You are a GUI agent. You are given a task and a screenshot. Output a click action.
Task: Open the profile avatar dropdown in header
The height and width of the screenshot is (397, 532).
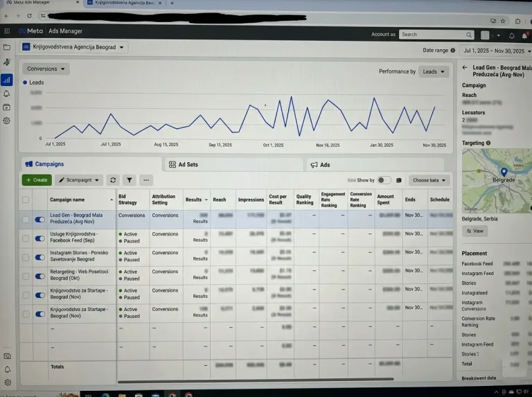490,35
